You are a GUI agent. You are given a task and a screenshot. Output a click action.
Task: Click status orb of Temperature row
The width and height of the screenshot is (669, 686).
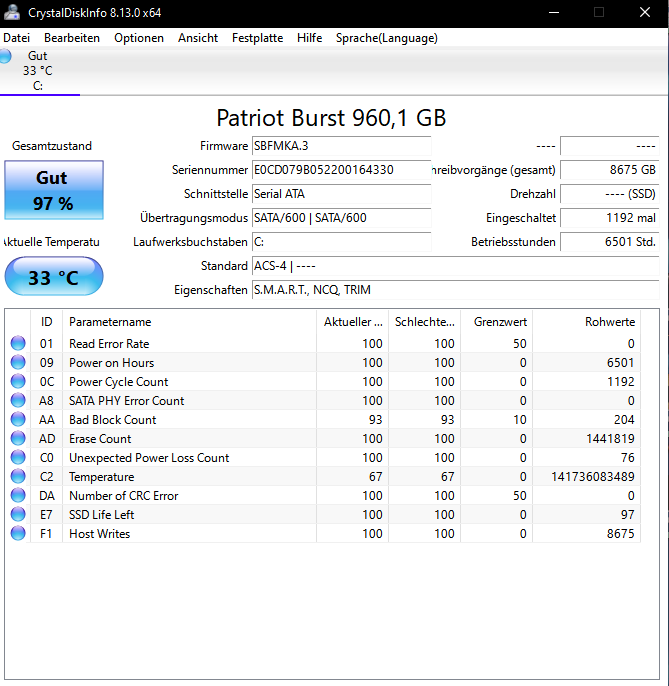[18, 476]
